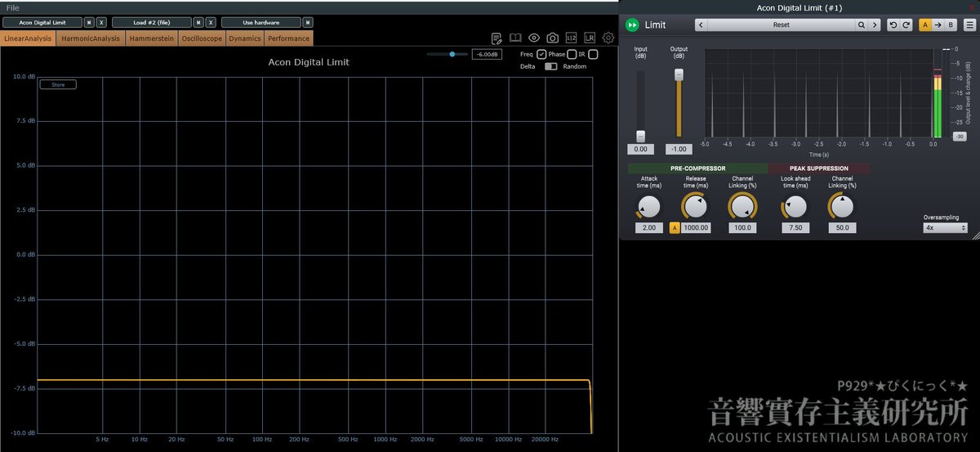Click the Input value field 0.00

[x=640, y=150]
